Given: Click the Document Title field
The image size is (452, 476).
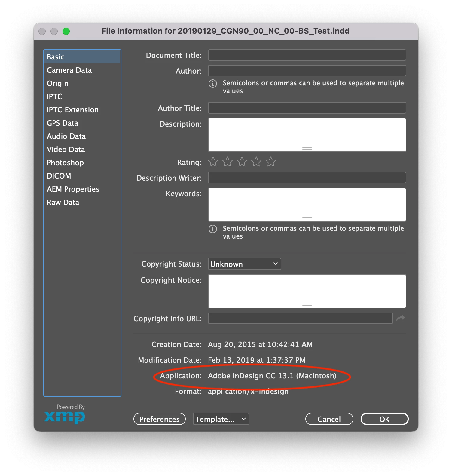Looking at the screenshot, I should point(307,55).
